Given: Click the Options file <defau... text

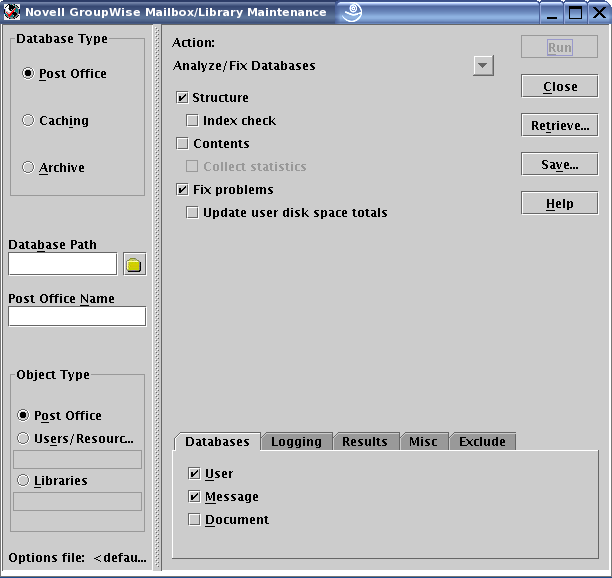Looking at the screenshot, I should pos(77,558).
